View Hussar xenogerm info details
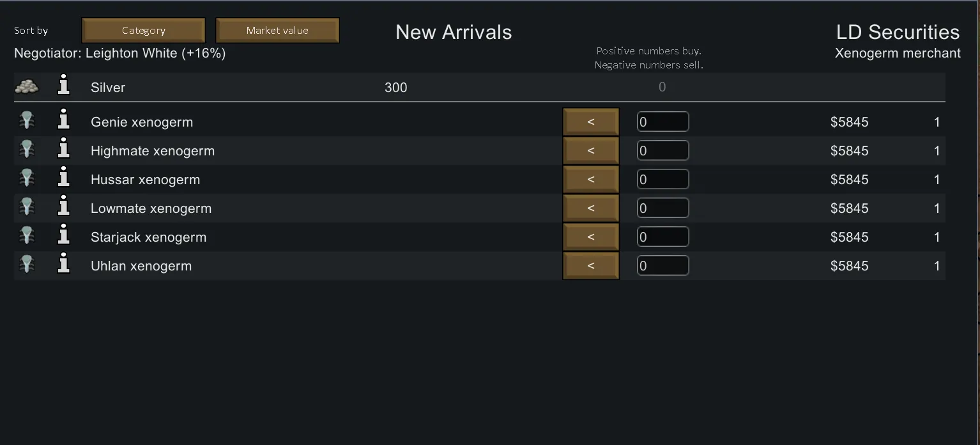 [x=63, y=177]
